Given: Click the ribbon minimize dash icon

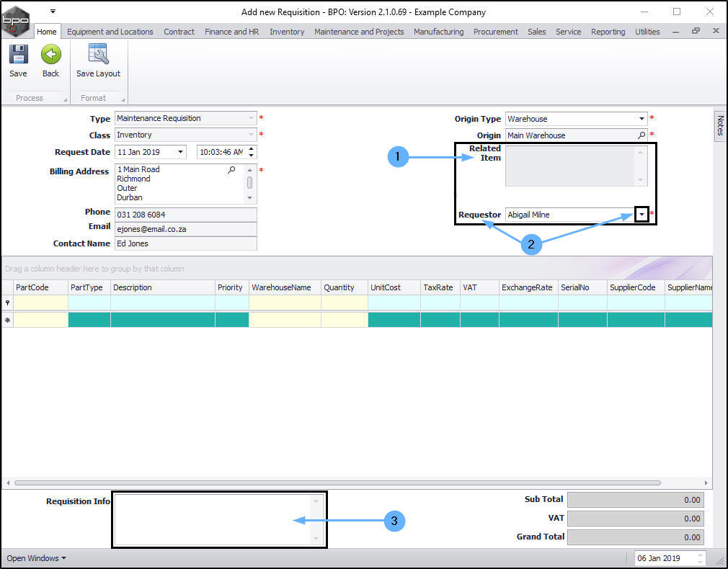Looking at the screenshot, I should tap(675, 32).
